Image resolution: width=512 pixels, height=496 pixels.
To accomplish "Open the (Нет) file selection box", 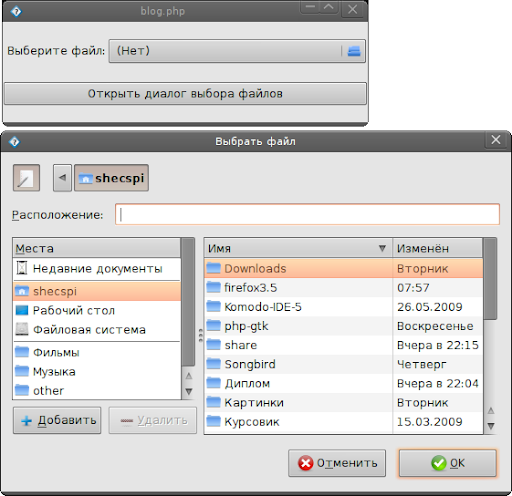I will click(237, 51).
